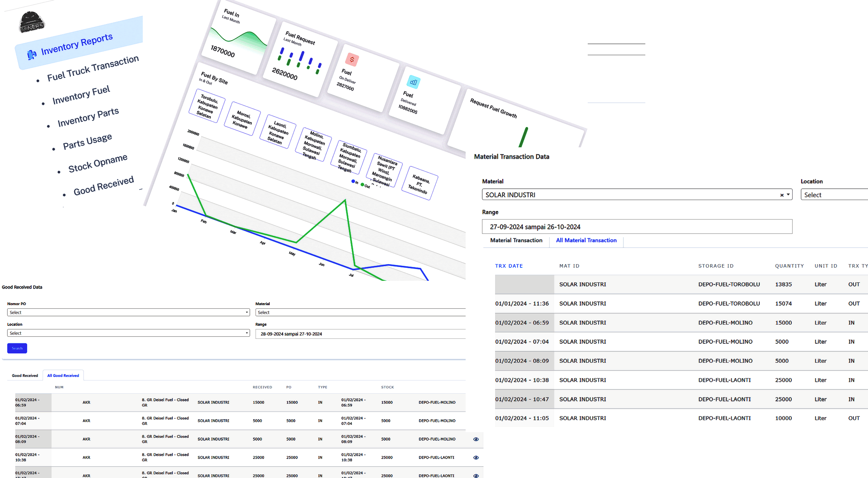Switch to the Good Received tab

click(x=25, y=375)
